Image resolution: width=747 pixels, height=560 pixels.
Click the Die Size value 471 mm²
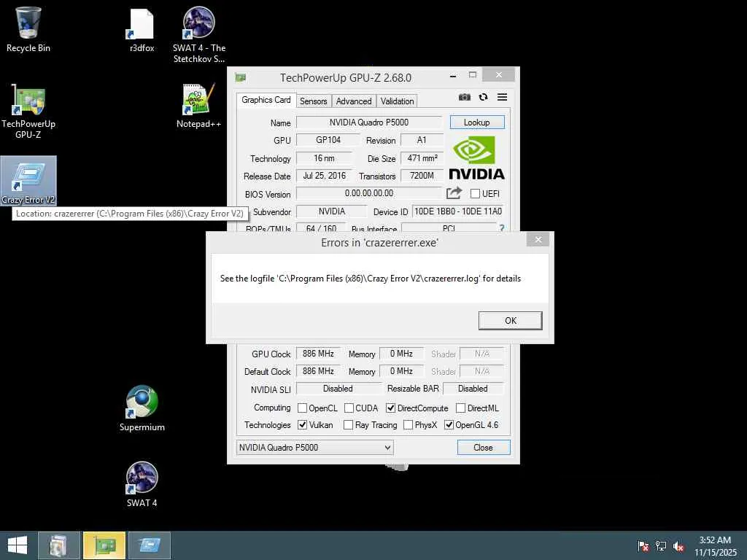pos(422,158)
